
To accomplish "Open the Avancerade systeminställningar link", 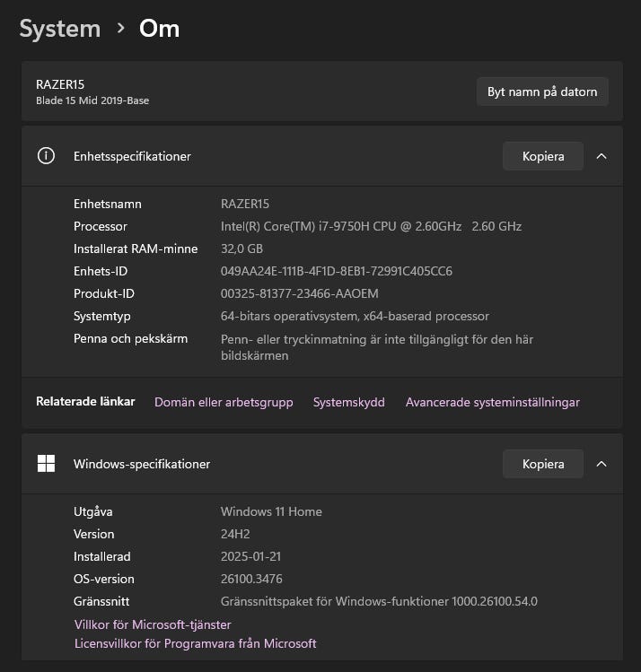I will point(492,402).
